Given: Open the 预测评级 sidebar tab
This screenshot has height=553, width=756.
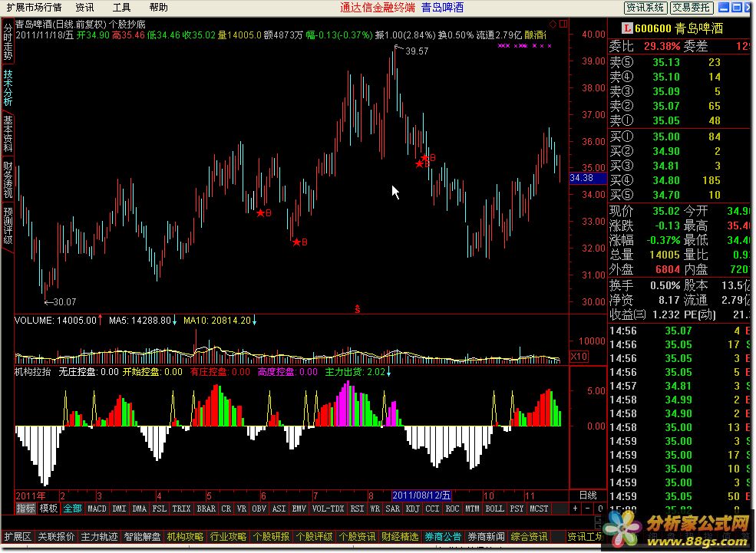Looking at the screenshot, I should click(x=8, y=226).
